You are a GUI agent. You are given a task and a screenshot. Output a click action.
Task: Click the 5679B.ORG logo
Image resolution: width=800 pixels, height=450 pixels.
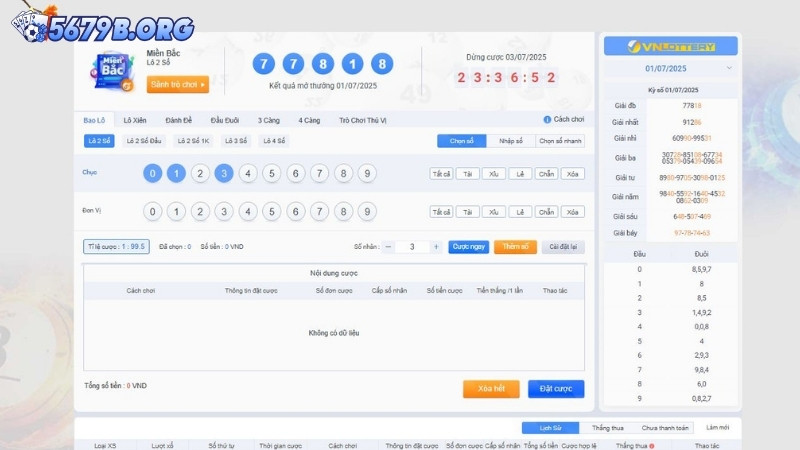tap(102, 24)
